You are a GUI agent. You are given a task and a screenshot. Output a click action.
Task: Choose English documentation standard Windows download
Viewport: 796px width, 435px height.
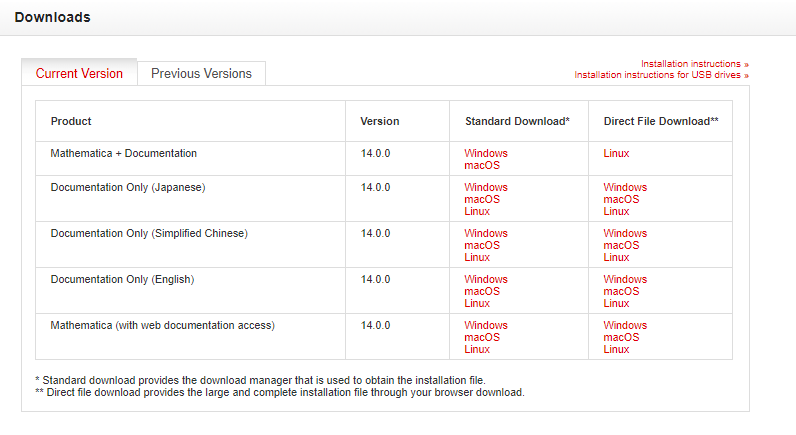(486, 279)
